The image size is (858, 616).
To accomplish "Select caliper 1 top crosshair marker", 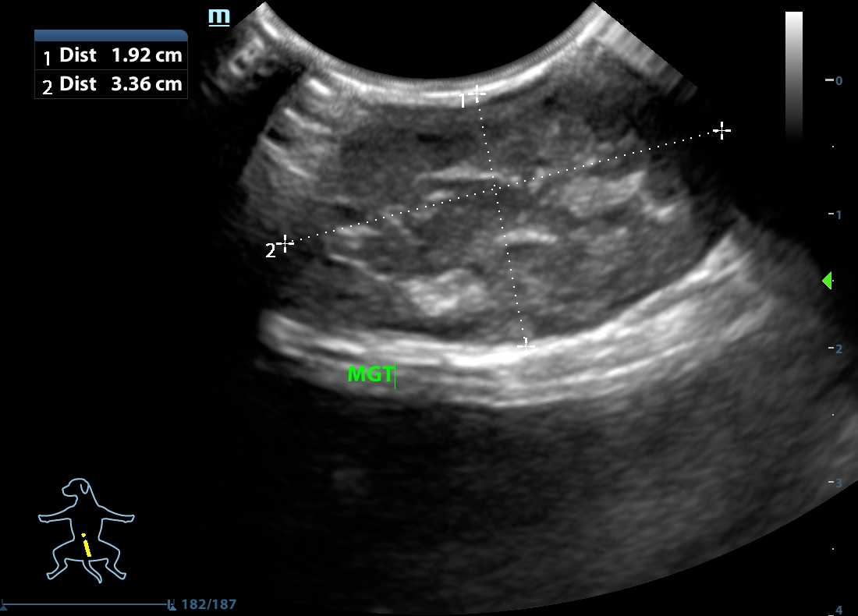I will pyautogui.click(x=477, y=94).
